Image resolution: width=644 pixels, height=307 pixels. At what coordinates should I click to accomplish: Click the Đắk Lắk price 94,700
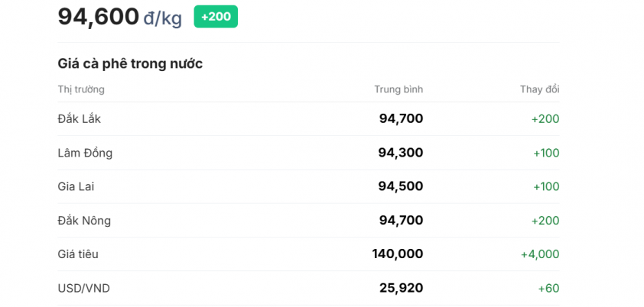[401, 119]
